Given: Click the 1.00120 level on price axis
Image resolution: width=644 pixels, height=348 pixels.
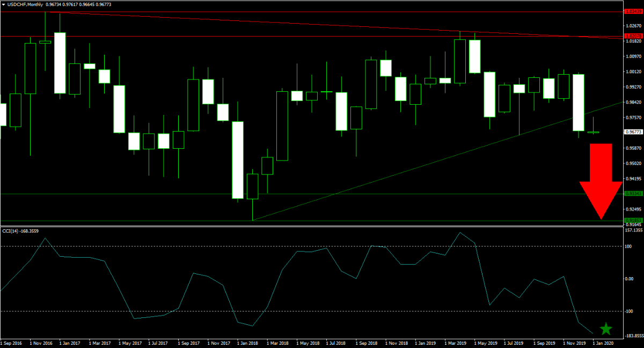Looking at the screenshot, I should 634,71.
